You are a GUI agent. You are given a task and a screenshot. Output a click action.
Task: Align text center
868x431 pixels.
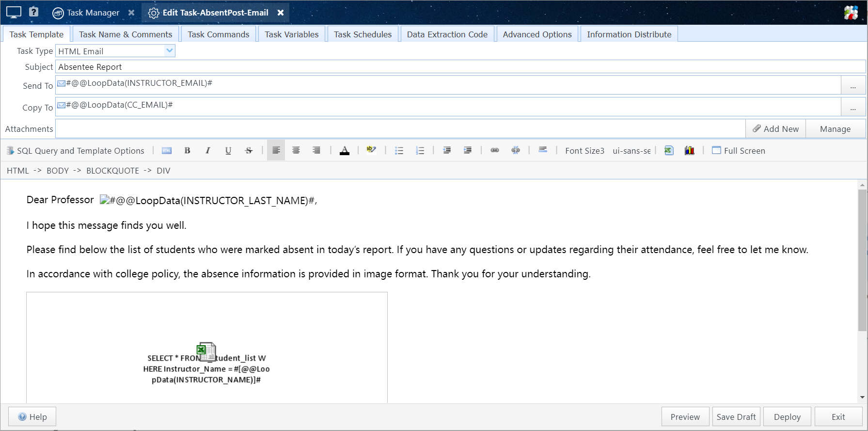click(296, 151)
